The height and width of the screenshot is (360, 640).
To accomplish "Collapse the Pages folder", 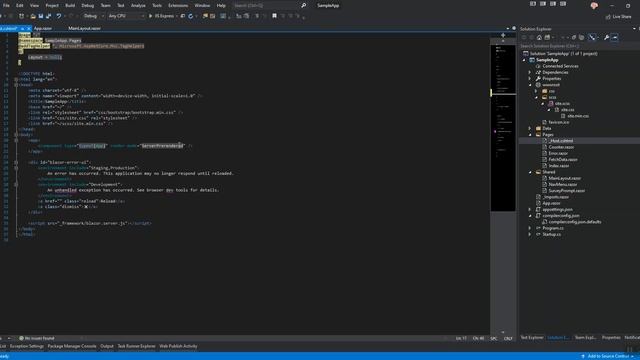I will tap(530, 135).
